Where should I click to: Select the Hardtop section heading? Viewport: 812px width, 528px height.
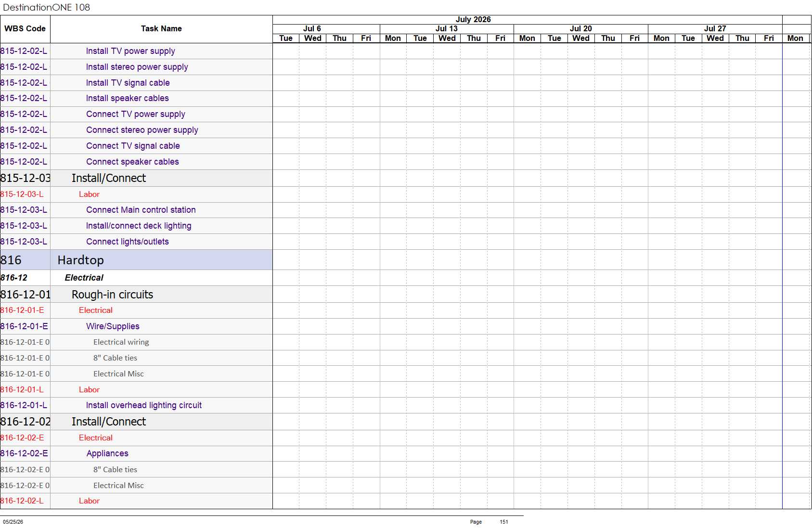[80, 260]
